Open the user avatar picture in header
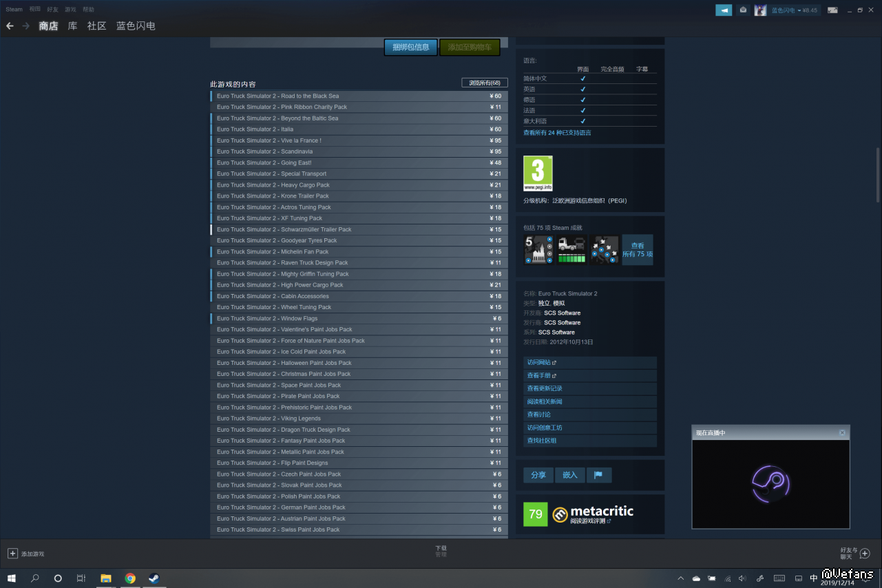Screen dimensions: 882x588 [x=760, y=10]
